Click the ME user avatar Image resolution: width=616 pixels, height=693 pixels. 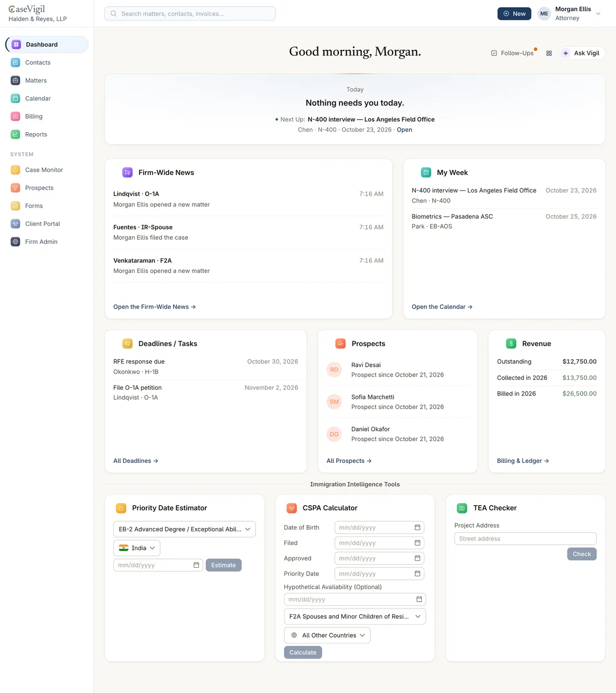pyautogui.click(x=544, y=14)
